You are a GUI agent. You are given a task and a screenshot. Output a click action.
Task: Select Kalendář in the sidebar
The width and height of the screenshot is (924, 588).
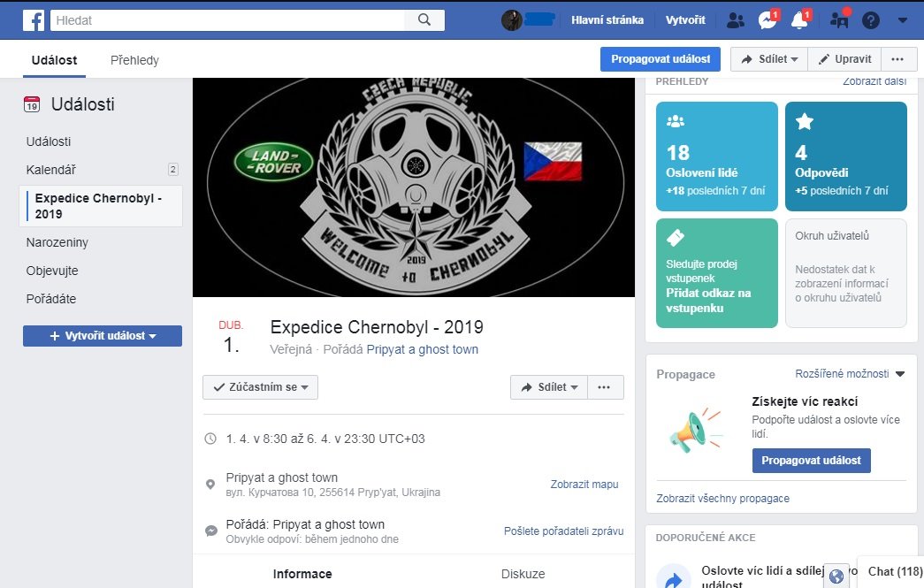[51, 169]
